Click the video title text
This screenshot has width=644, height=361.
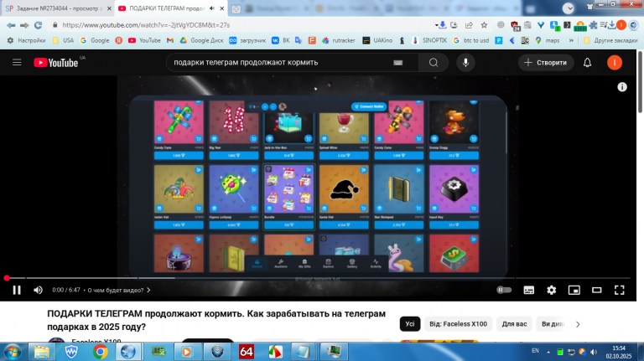(x=216, y=320)
